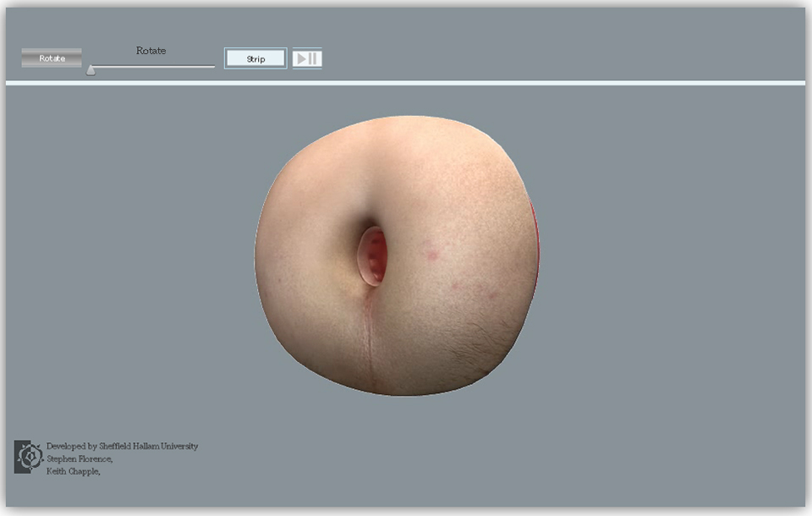
Task: Click the white divider bar below the toolbar
Action: pos(406,83)
